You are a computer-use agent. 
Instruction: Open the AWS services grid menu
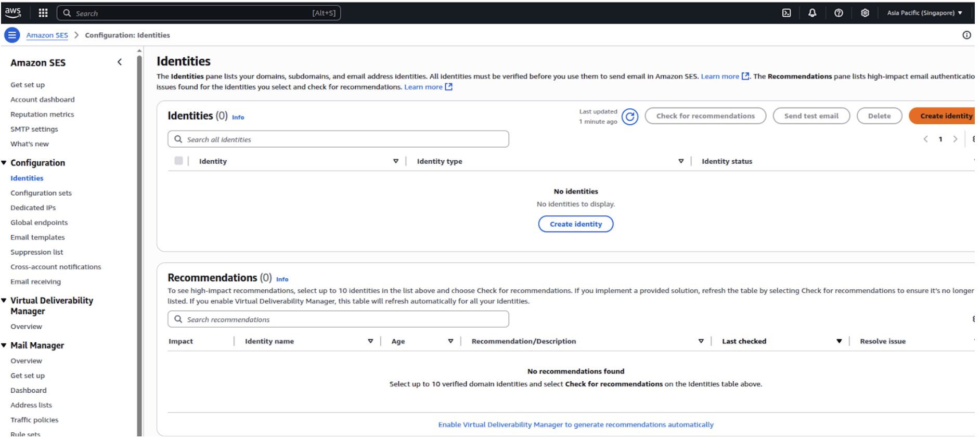43,13
